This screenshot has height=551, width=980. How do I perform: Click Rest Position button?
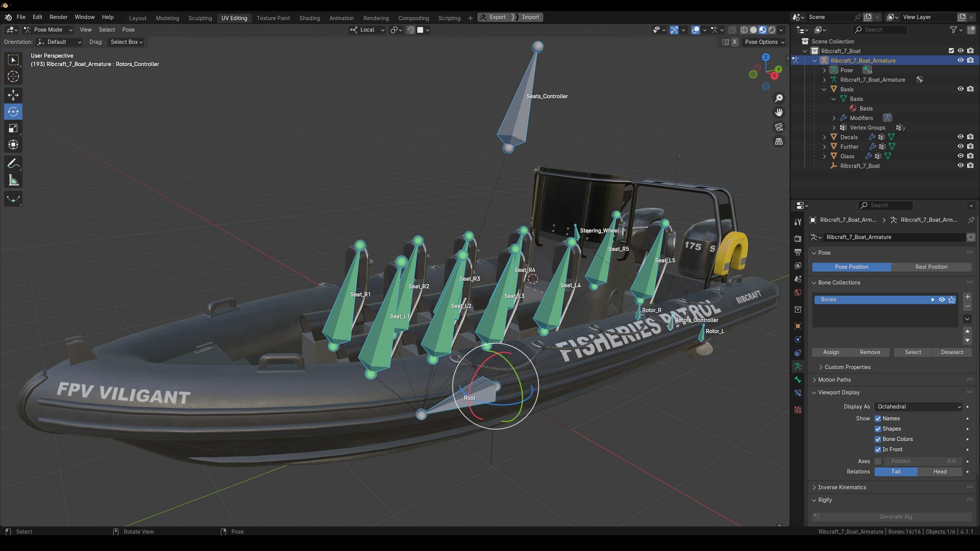932,267
